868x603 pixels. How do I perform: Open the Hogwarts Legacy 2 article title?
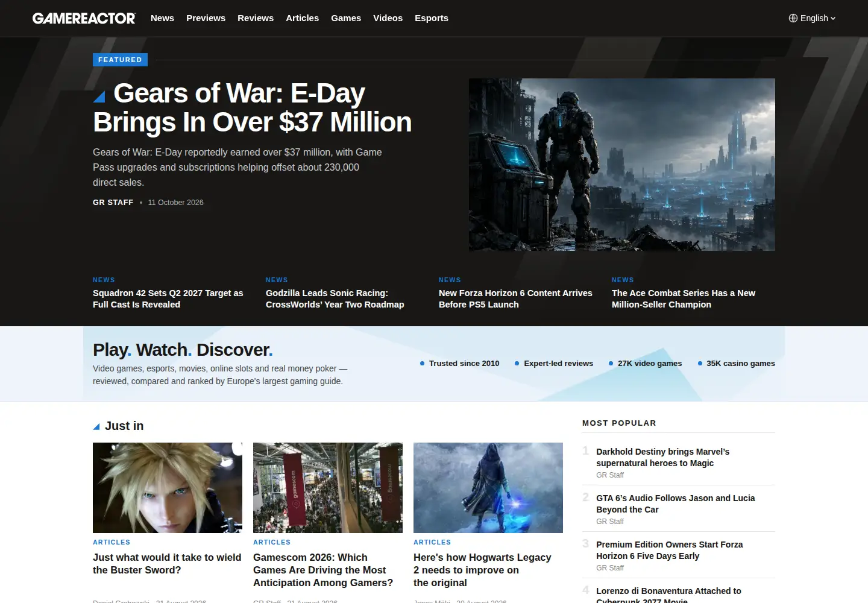point(482,570)
